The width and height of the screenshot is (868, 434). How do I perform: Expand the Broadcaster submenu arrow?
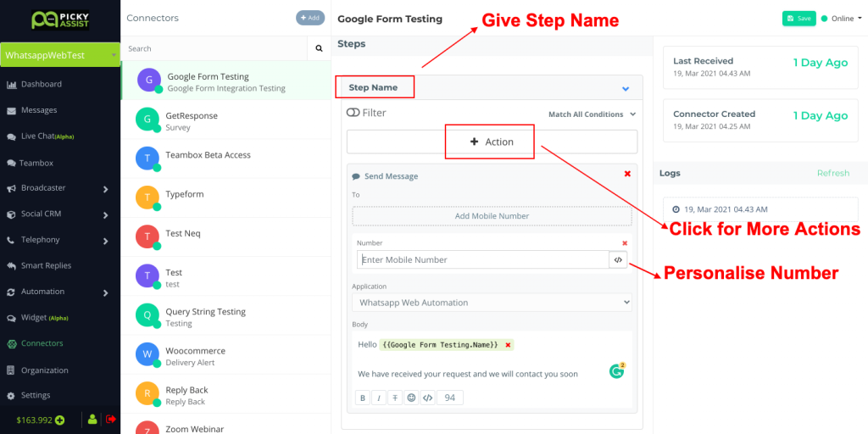point(105,189)
